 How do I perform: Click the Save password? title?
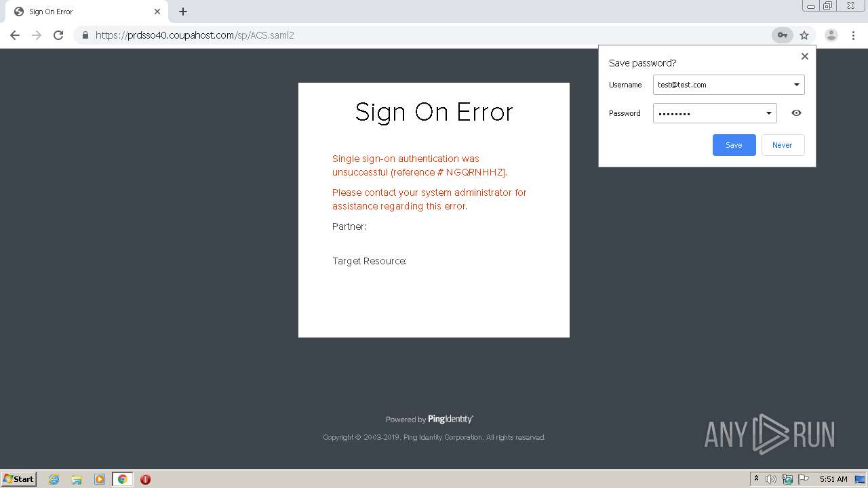coord(642,63)
